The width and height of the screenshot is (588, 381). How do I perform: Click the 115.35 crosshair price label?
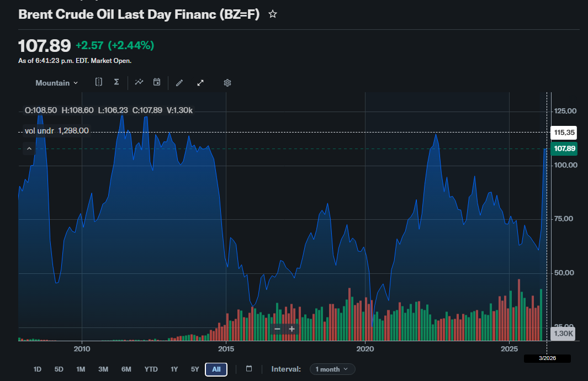click(564, 133)
